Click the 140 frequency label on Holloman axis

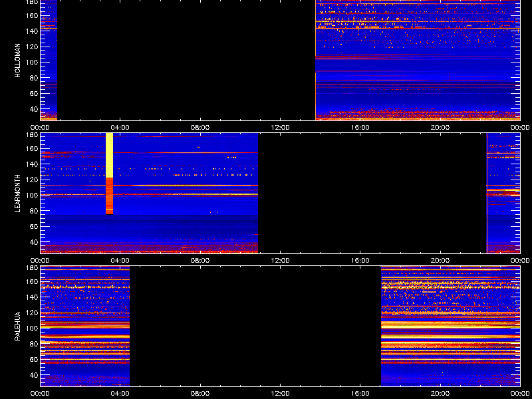click(33, 31)
